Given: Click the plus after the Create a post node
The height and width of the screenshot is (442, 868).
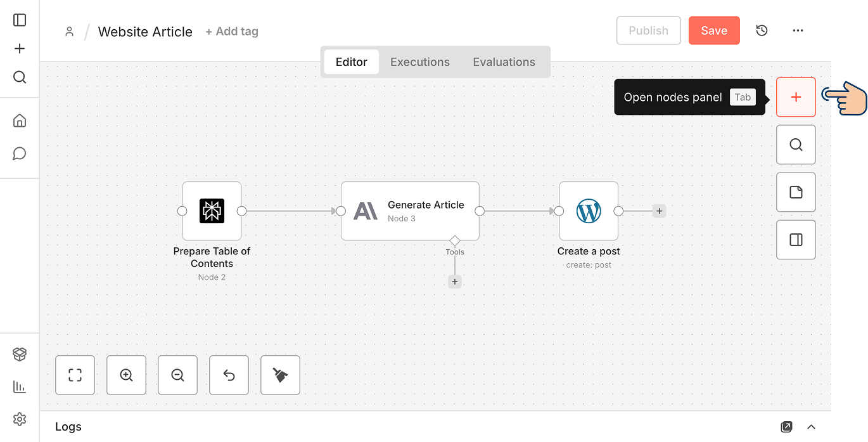Looking at the screenshot, I should pos(659,211).
